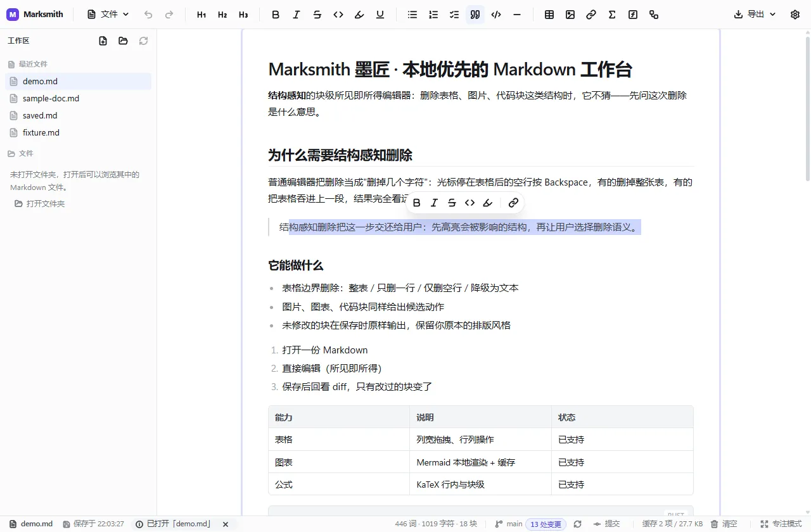The height and width of the screenshot is (532, 811).
Task: Insert a Mermaid diagram from the toolbar
Action: pos(654,15)
